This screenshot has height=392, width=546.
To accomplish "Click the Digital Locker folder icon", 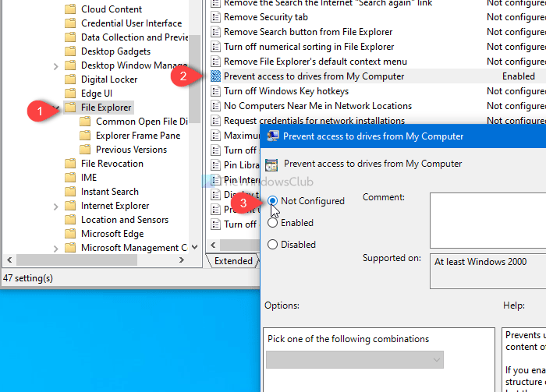I will (x=70, y=79).
